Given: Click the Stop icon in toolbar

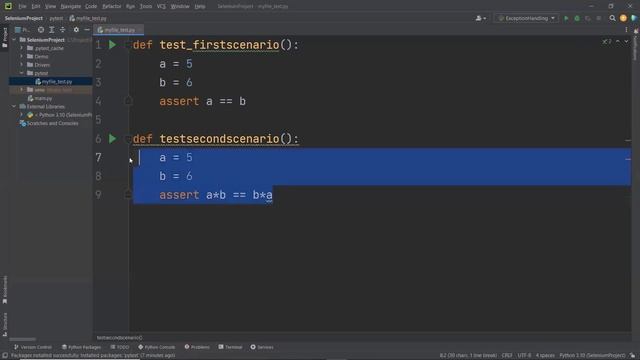Looking at the screenshot, I should pos(598,18).
